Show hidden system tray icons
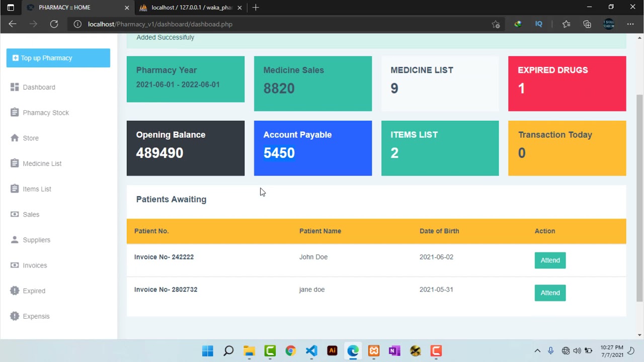The image size is (644, 362). (537, 350)
